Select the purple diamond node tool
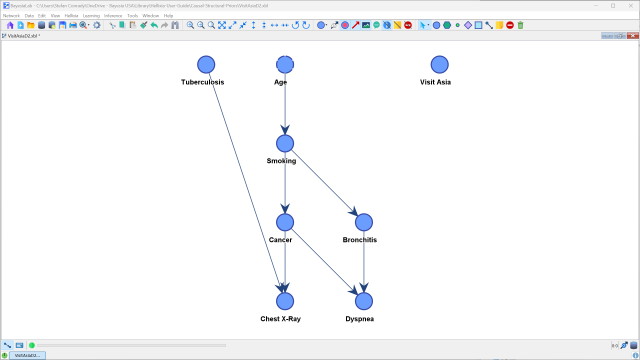The width and height of the screenshot is (640, 360). click(468, 25)
